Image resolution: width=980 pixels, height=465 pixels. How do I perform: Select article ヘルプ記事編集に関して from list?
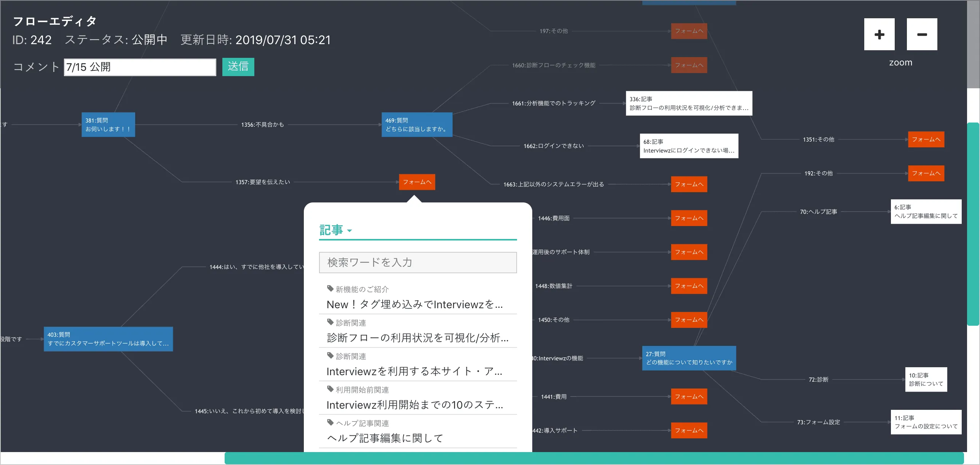[x=385, y=438]
